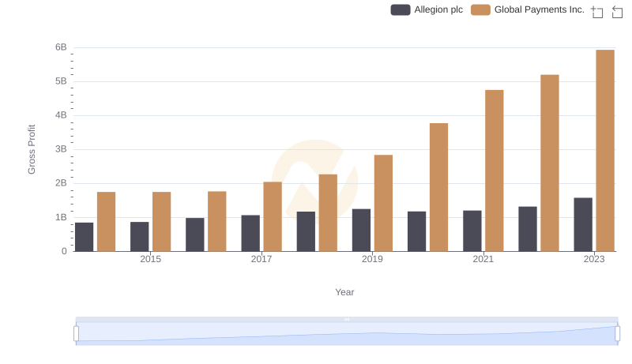This screenshot has height=364, width=632.
Task: Toggle Allegion plc series in legend
Action: coord(427,9)
